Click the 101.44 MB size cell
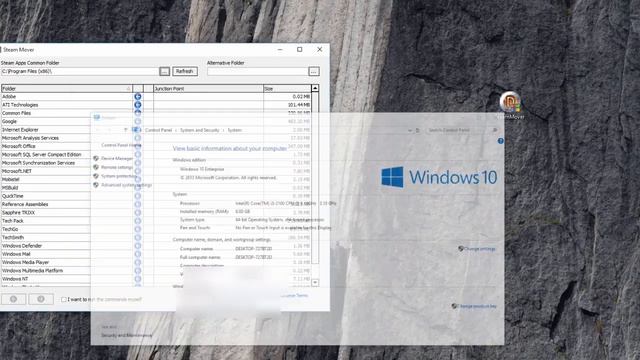640x360 pixels. click(287, 105)
